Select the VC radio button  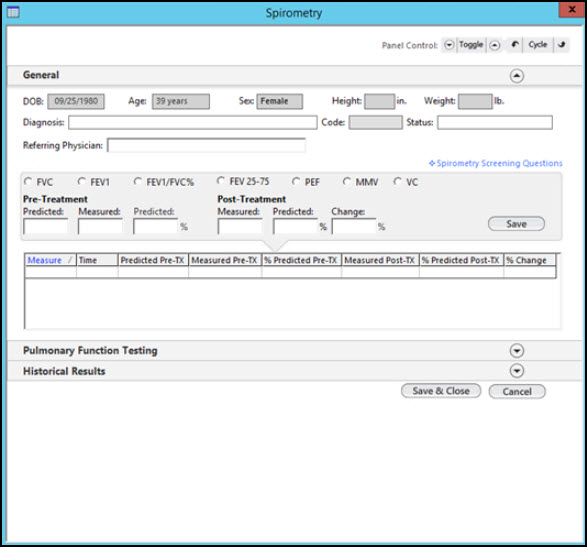point(397,182)
